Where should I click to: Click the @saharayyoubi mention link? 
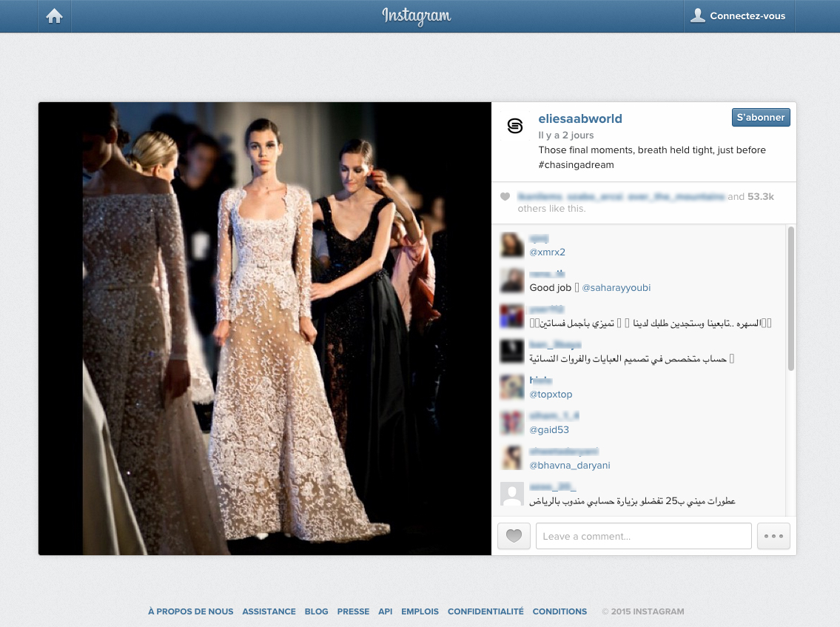pos(616,288)
